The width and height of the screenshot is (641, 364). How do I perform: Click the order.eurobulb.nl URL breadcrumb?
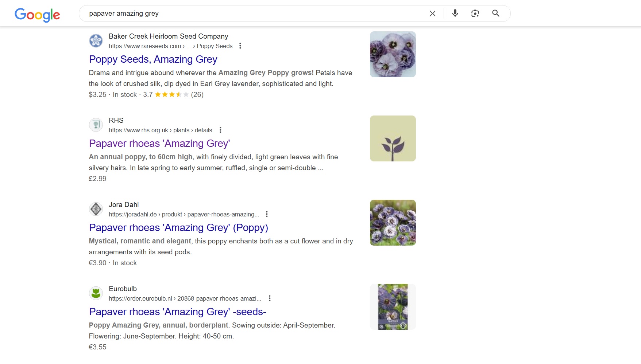pos(185,298)
